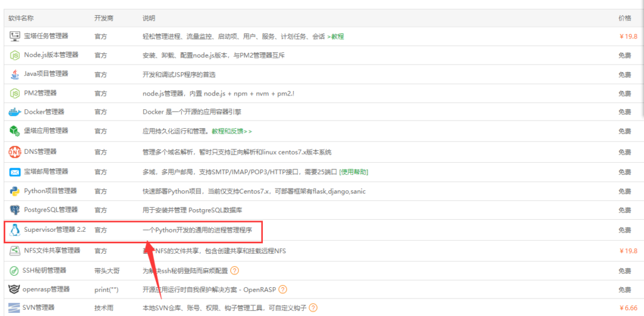
Task: Open help icon for SSH秘钥管理器 description
Action: (x=234, y=270)
